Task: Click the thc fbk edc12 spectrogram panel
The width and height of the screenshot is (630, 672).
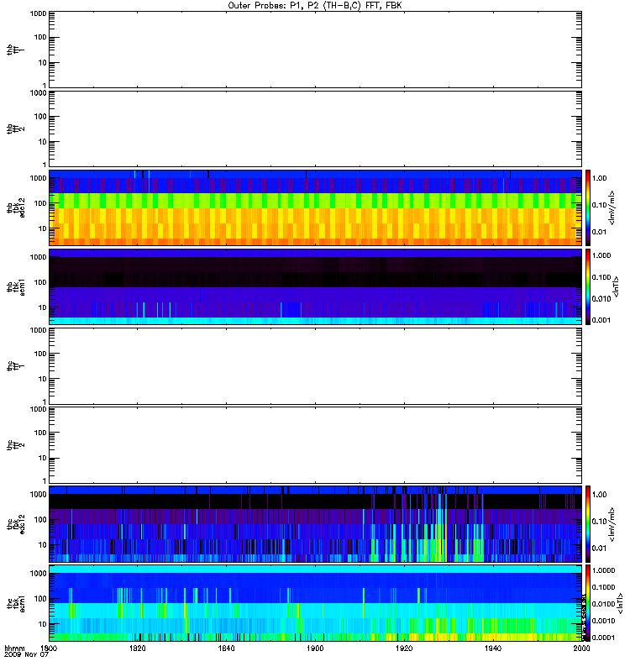Action: coord(315,523)
